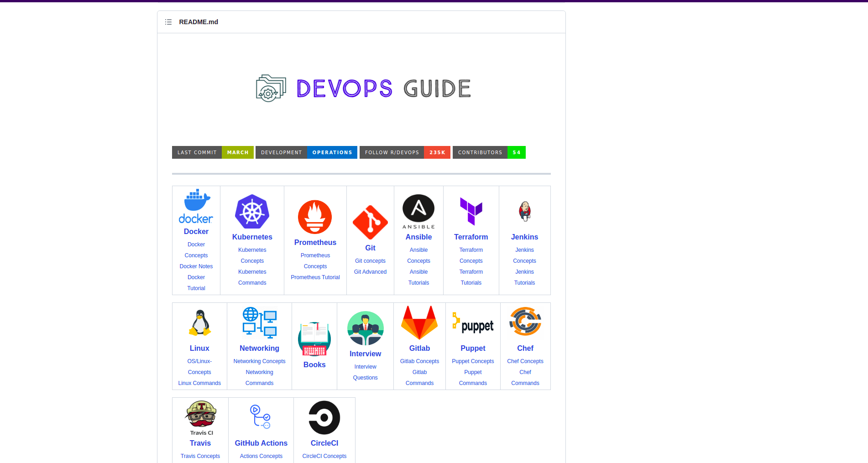The image size is (868, 463).
Task: Open the Docker Notes link
Action: point(196,266)
